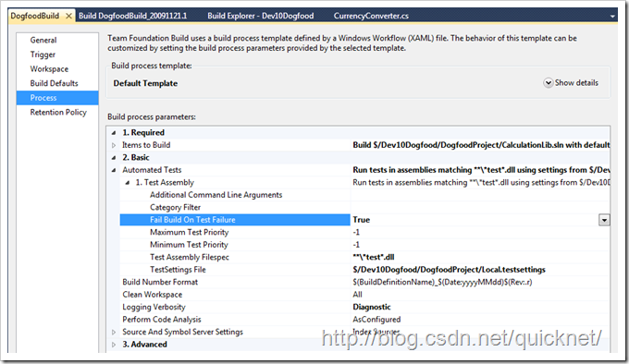Select the Process page
The height and width of the screenshot is (364, 629).
click(57, 98)
